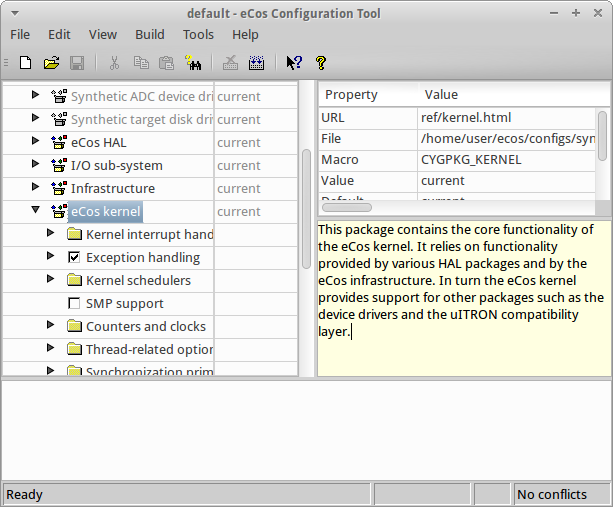Click the Stop build icon
Viewport: 613px width, 507px height.
coord(230,63)
